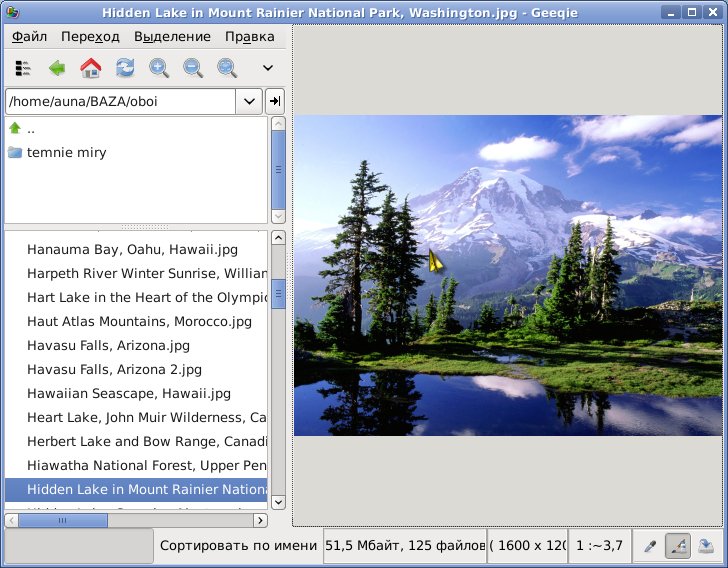Open the Правка menu
Viewport: 728px width, 568px height.
(250, 37)
